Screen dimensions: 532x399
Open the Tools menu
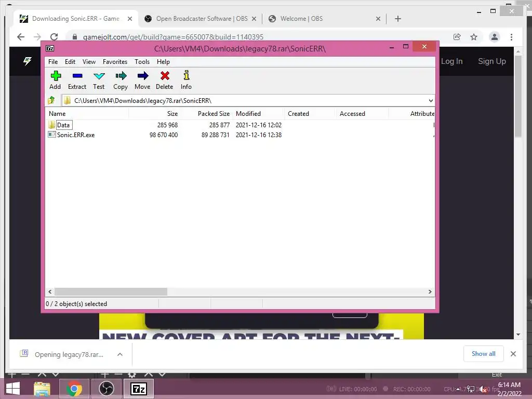pos(142,62)
